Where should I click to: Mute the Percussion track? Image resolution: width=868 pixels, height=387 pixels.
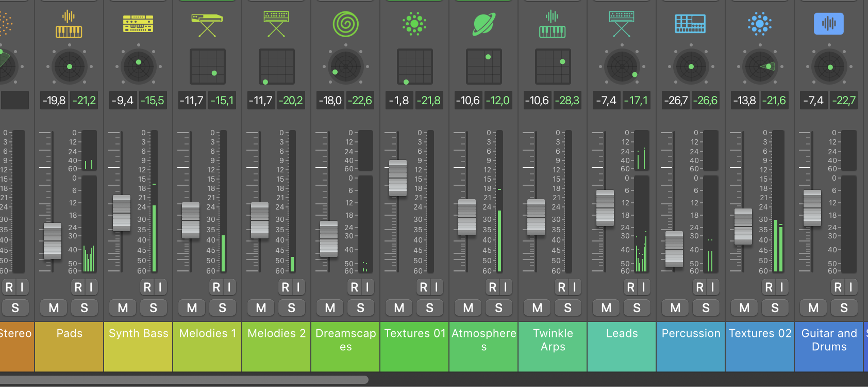675,308
